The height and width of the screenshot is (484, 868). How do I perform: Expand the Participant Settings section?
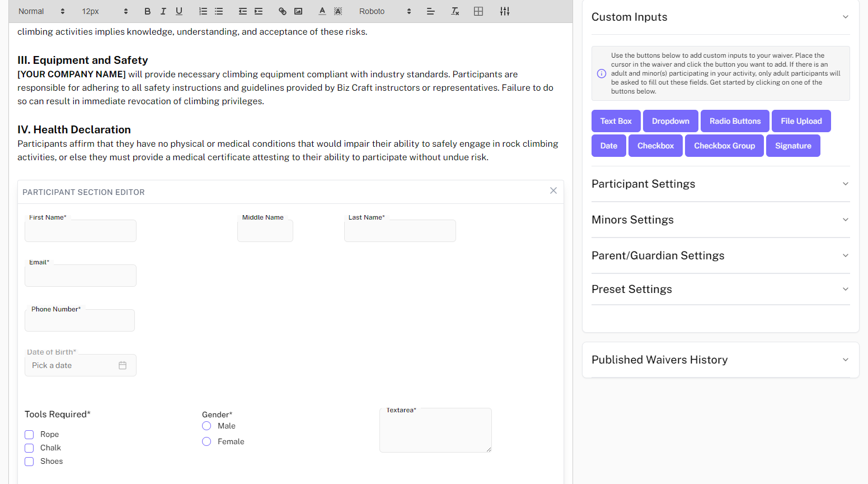(x=720, y=184)
